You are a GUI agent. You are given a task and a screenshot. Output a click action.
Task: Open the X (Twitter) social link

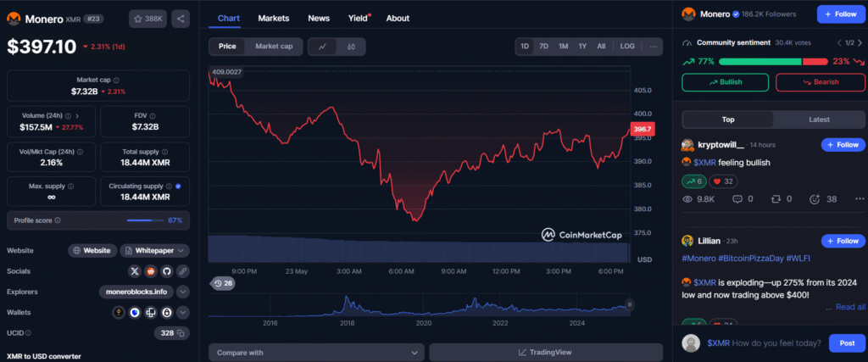[135, 271]
